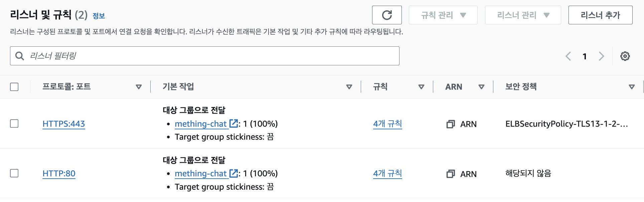Open the HTTPS:443 listener link
Screen dimensions: 644x202
[x=64, y=124]
